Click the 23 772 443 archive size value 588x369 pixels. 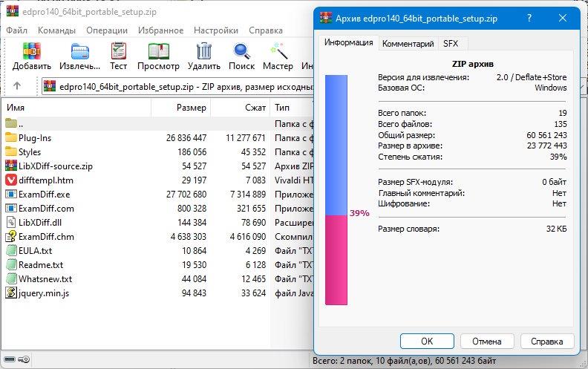pos(546,146)
